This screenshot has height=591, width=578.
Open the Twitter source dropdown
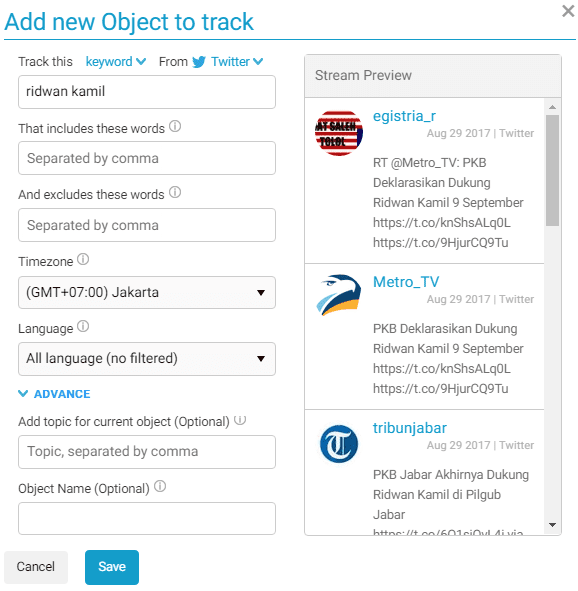click(x=237, y=61)
